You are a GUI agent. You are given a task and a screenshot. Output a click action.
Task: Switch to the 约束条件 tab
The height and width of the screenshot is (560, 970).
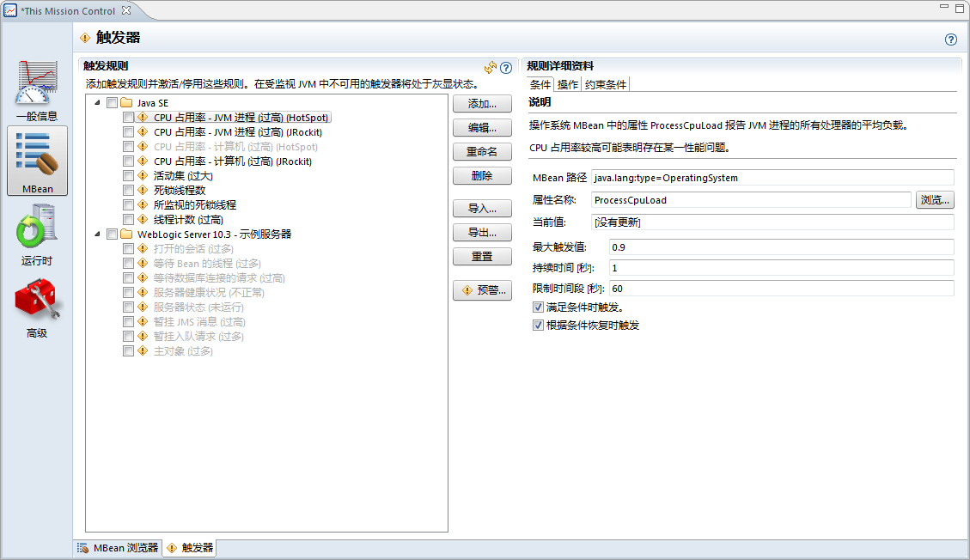pyautogui.click(x=606, y=84)
